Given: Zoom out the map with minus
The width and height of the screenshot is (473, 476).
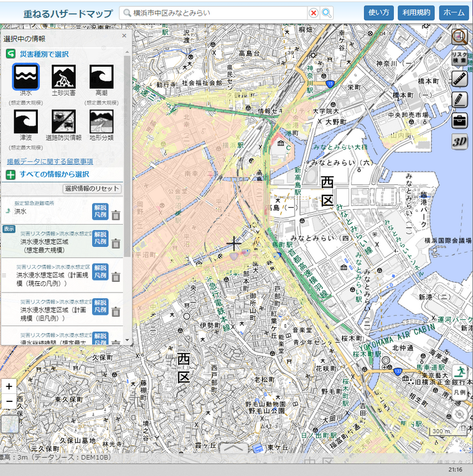Looking at the screenshot, I should click(9, 401).
